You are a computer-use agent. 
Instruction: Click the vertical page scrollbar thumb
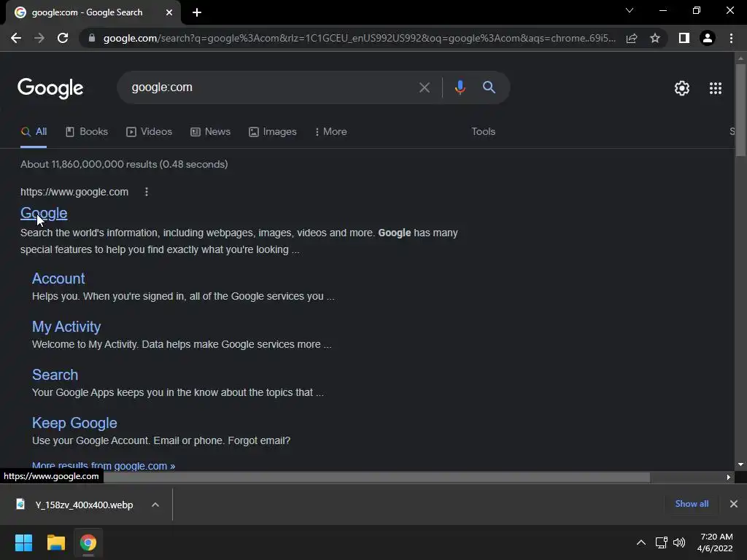click(740, 109)
